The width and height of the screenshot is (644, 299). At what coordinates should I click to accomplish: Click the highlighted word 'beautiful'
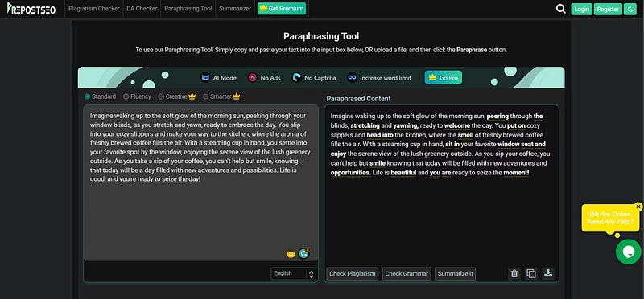[x=403, y=173]
